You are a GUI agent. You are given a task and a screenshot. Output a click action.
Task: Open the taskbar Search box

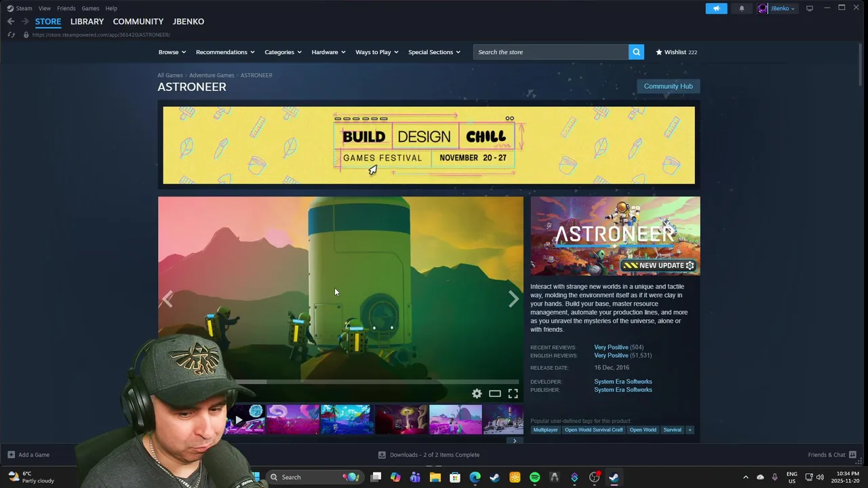pyautogui.click(x=315, y=477)
